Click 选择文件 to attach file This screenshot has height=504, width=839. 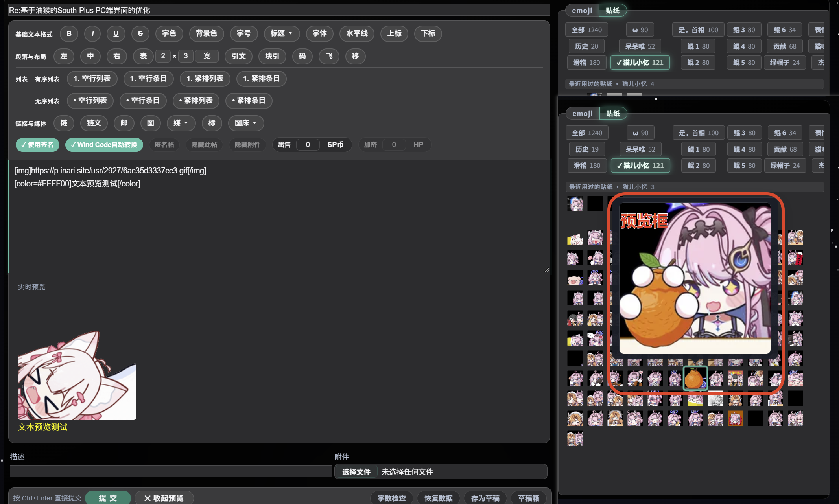click(x=356, y=472)
